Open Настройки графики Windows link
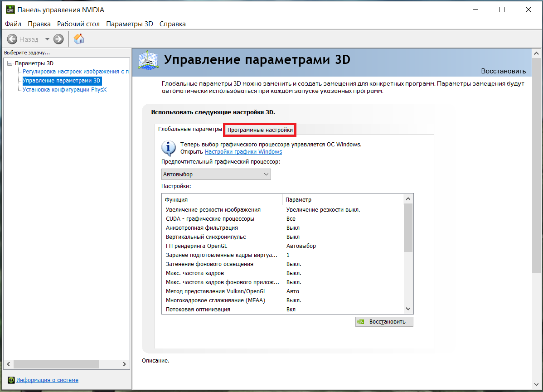Viewport: 543px width, 392px height. click(x=243, y=152)
